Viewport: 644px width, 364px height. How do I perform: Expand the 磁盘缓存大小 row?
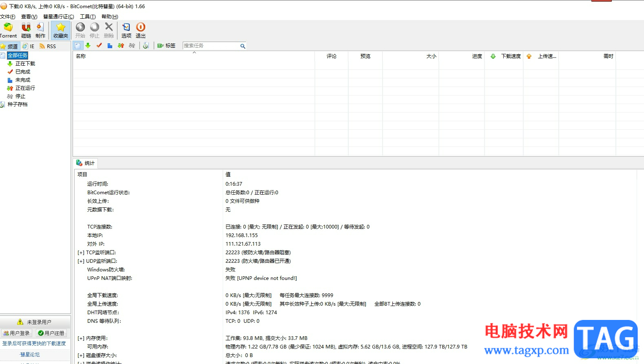(x=81, y=356)
